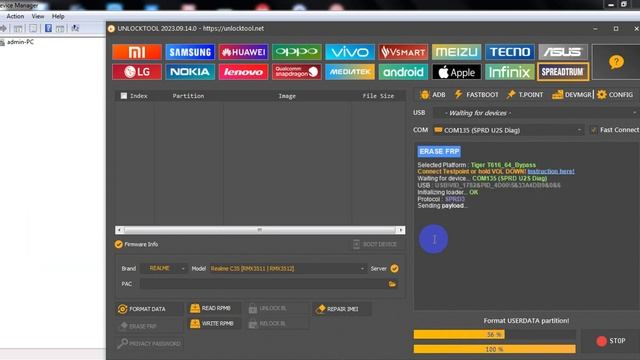Select the Nokia brand tile
The height and width of the screenshot is (360, 640).
coord(190,72)
